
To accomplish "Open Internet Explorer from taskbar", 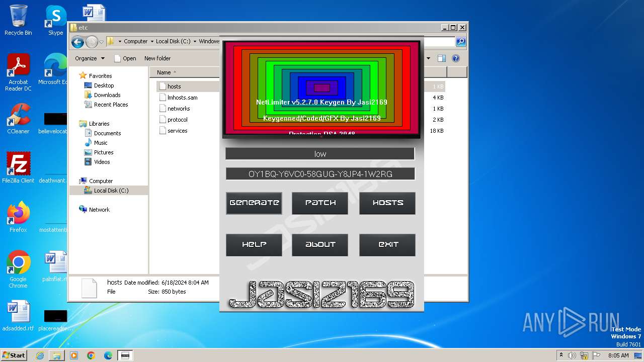I will point(40,355).
